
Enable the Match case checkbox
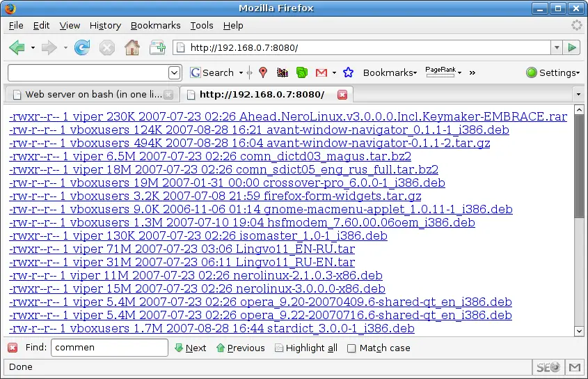(351, 348)
